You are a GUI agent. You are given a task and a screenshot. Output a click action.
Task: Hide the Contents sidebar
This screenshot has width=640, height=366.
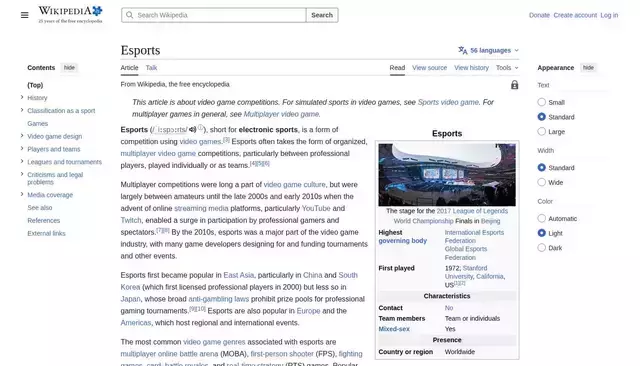[69, 68]
